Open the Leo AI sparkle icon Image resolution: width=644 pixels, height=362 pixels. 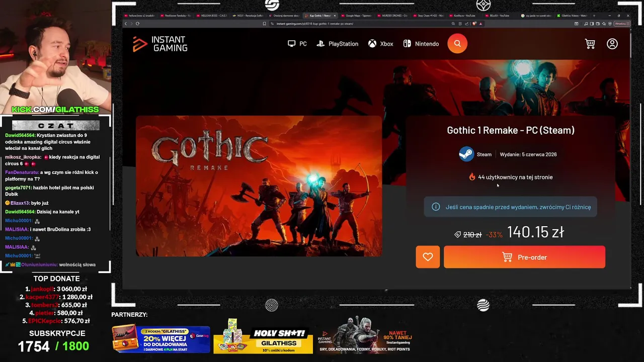click(x=604, y=24)
